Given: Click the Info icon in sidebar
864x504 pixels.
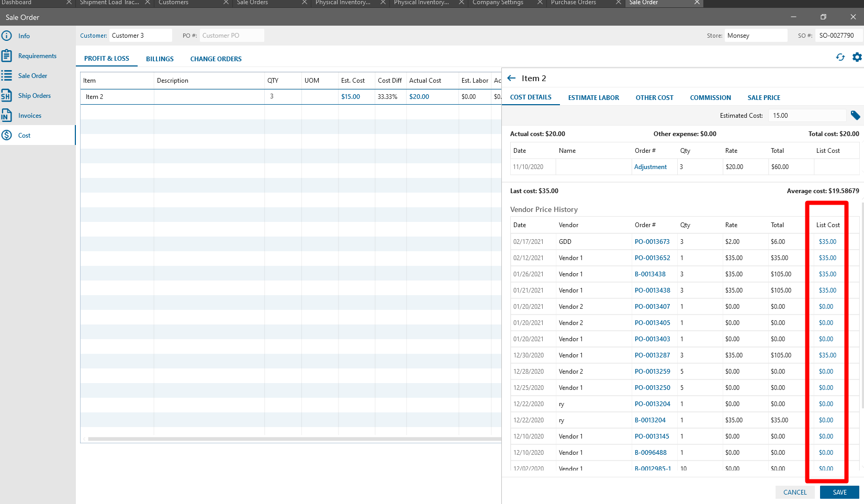Looking at the screenshot, I should [x=6, y=36].
